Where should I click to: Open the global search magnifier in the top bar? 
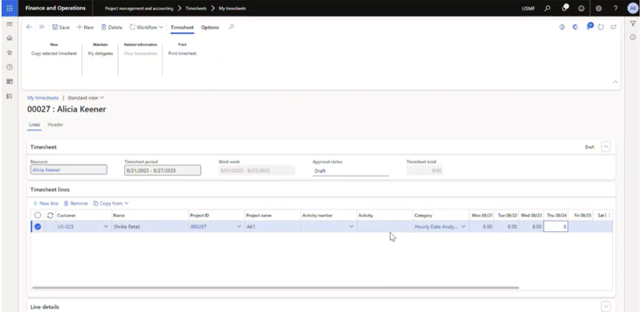548,8
